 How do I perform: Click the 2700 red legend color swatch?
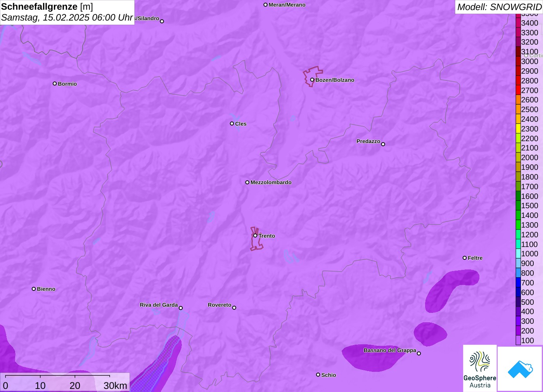(x=518, y=90)
